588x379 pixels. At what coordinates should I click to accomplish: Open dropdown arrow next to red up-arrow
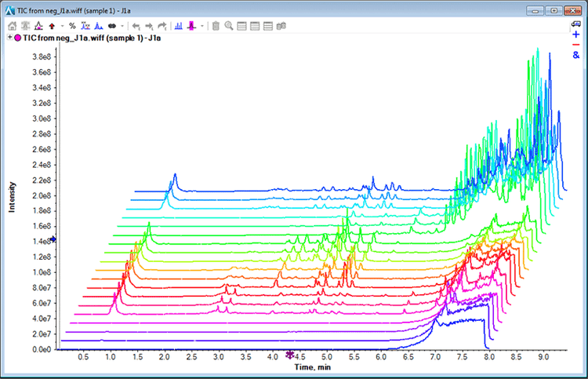(61, 26)
